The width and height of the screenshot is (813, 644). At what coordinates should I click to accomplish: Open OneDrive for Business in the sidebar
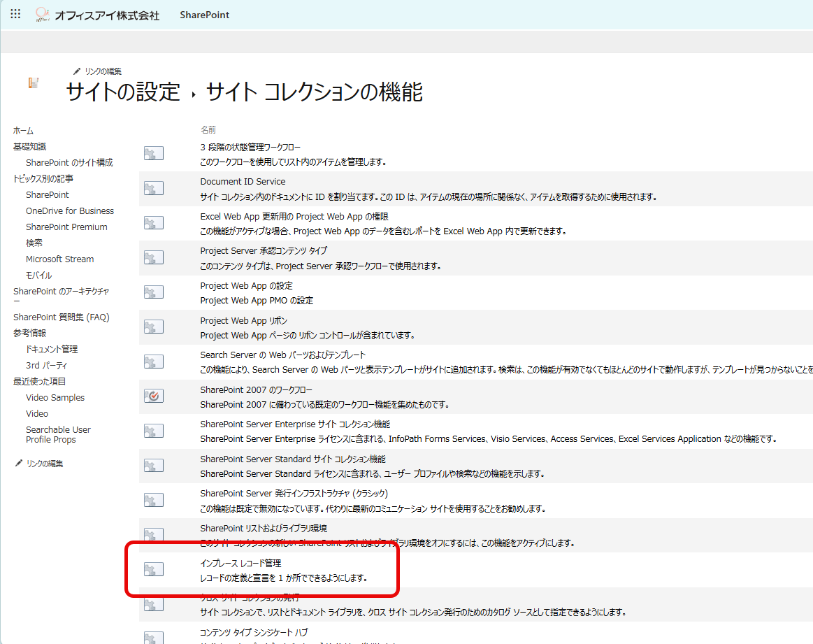pos(70,210)
